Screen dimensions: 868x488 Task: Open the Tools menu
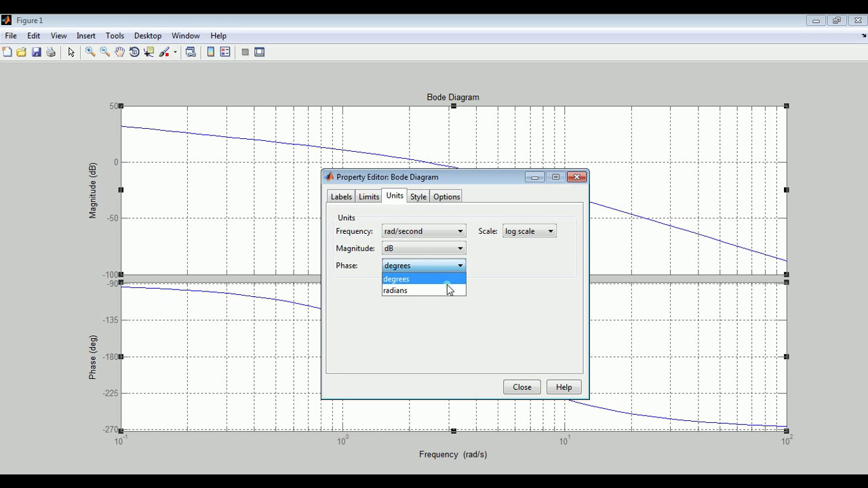[x=115, y=36]
